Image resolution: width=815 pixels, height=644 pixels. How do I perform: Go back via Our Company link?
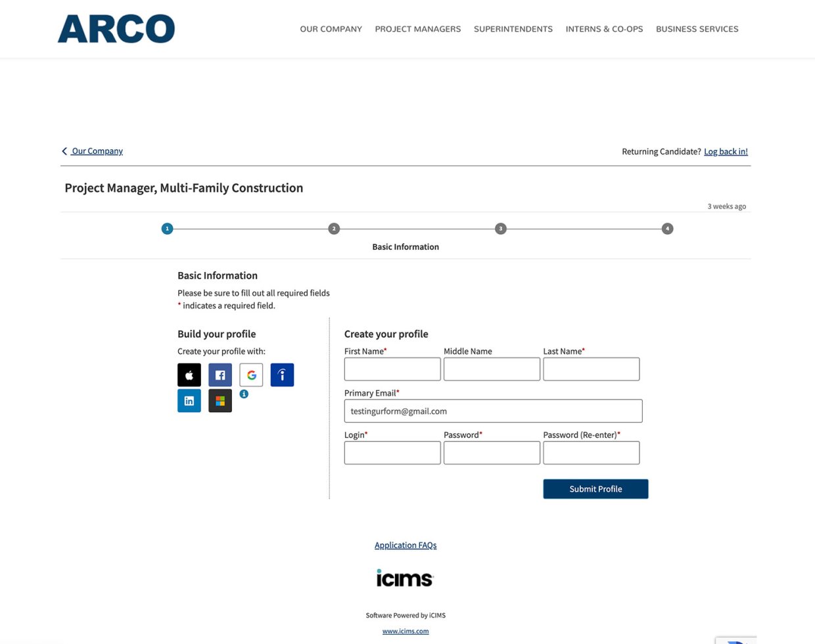coord(97,151)
